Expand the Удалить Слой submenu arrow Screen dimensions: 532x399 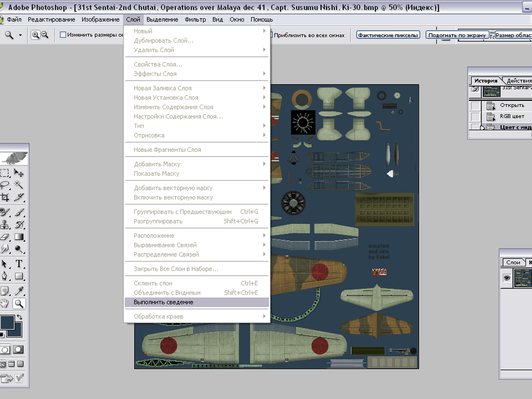264,49
